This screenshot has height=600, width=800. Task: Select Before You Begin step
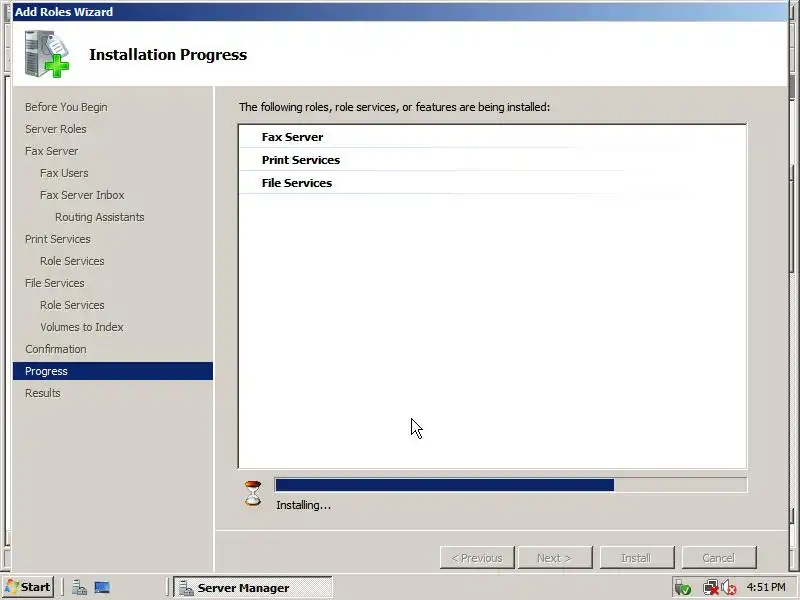(66, 107)
